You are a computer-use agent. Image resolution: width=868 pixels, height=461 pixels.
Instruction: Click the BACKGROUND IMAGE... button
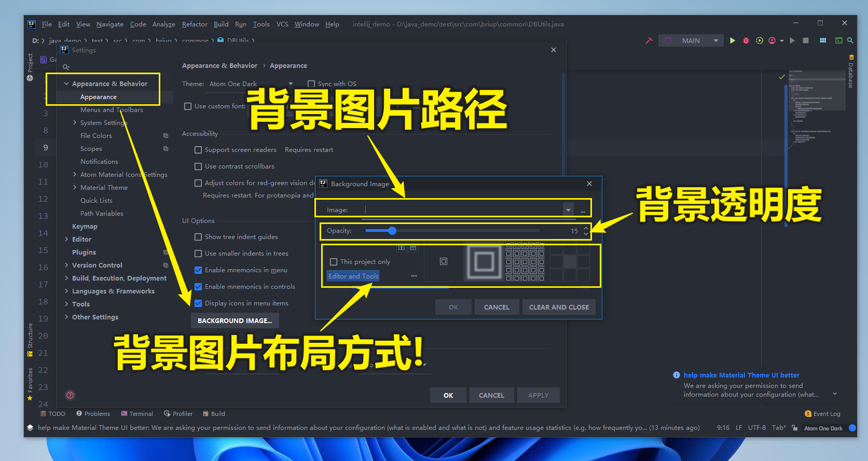[x=235, y=320]
